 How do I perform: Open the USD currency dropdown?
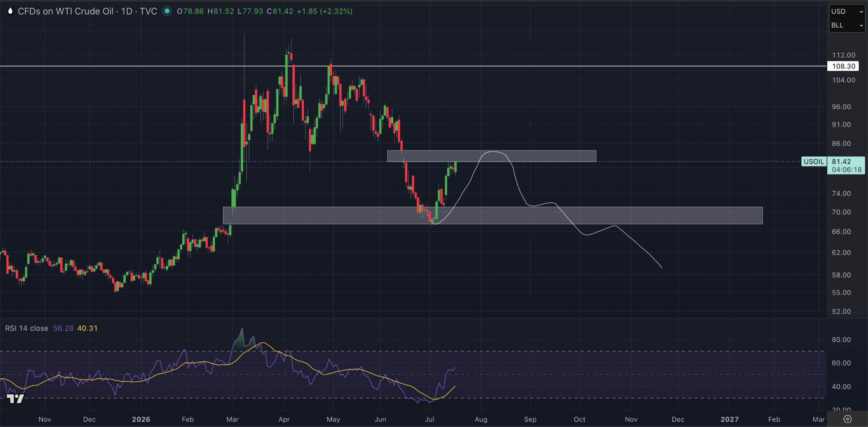[x=847, y=11]
